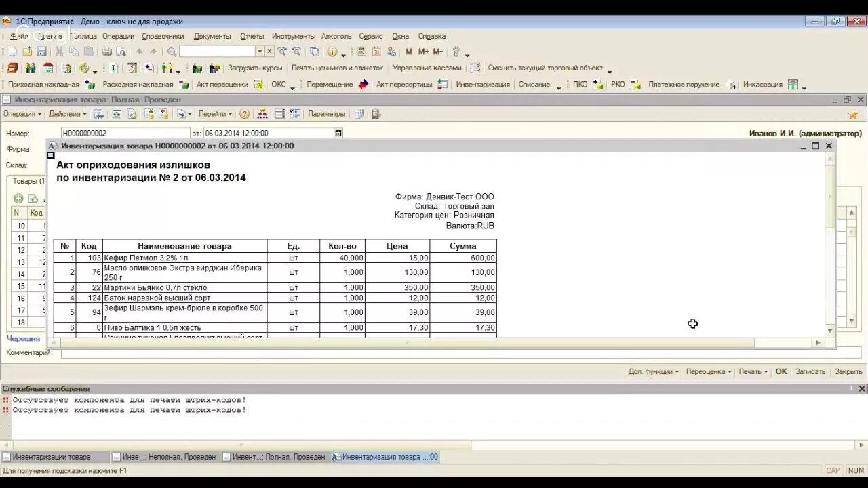The width and height of the screenshot is (868, 488).
Task: Open the Calculator icon in toolbar
Action: (x=362, y=52)
